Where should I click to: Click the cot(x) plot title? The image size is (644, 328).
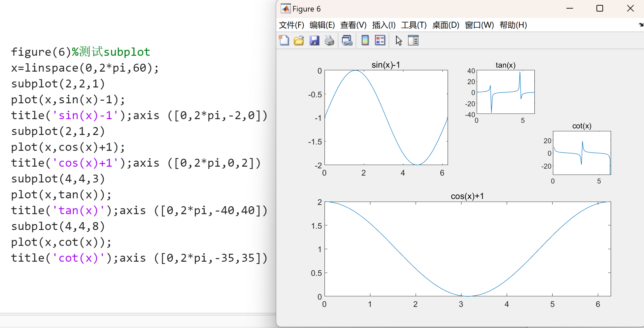(582, 126)
